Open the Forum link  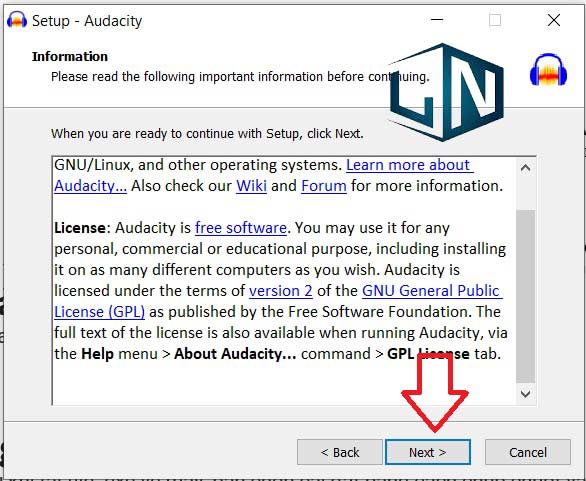pyautogui.click(x=324, y=186)
